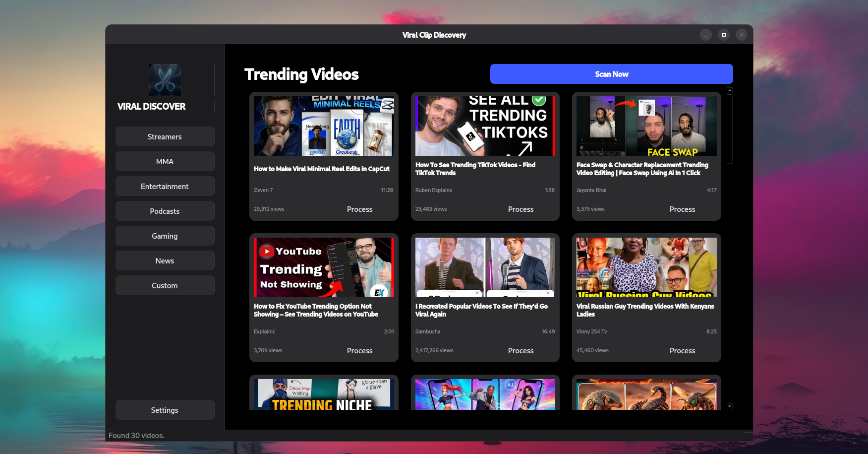
Task: Open the See All Trending TikToks thumbnail
Action: coord(485,126)
